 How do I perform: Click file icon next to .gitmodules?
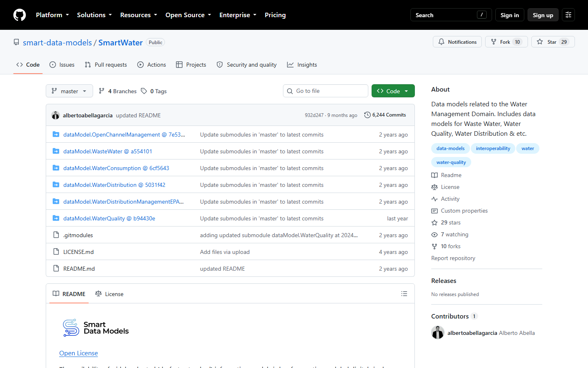(x=56, y=235)
